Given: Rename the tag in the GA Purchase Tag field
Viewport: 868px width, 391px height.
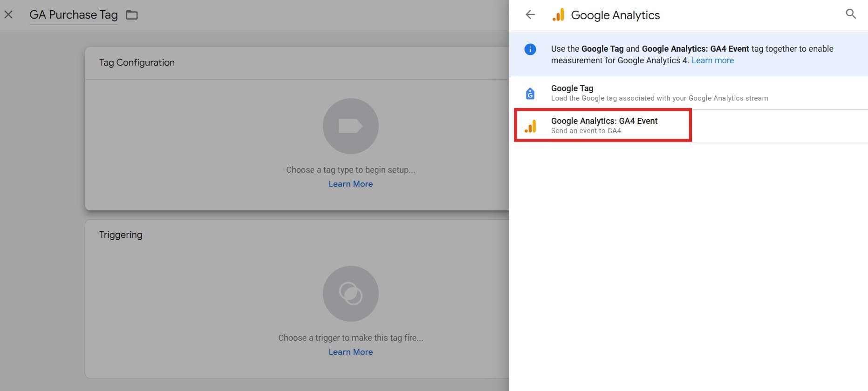Looking at the screenshot, I should click(73, 15).
